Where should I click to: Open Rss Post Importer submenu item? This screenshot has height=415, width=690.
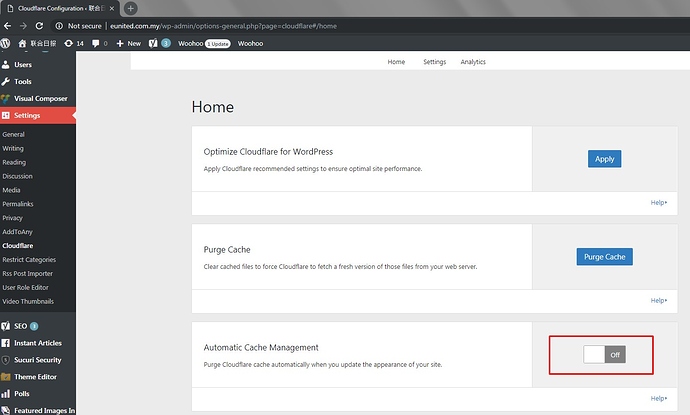click(27, 273)
